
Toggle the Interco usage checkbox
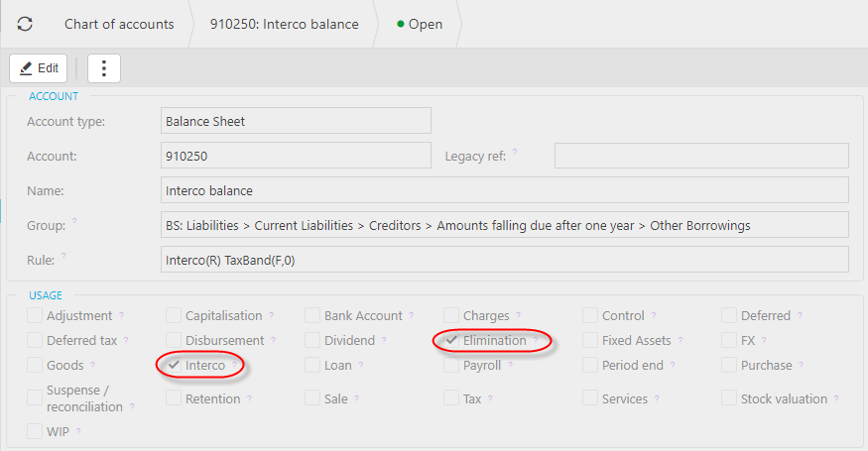click(x=175, y=366)
